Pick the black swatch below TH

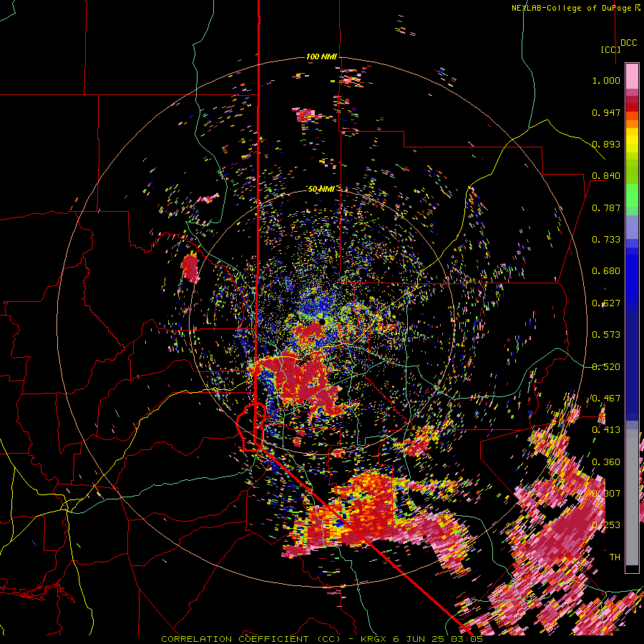pos(632,569)
